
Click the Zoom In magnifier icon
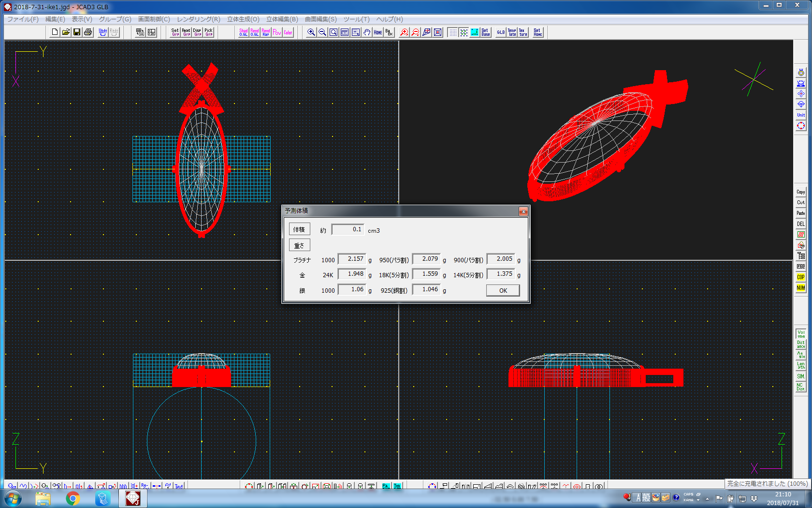pyautogui.click(x=311, y=32)
